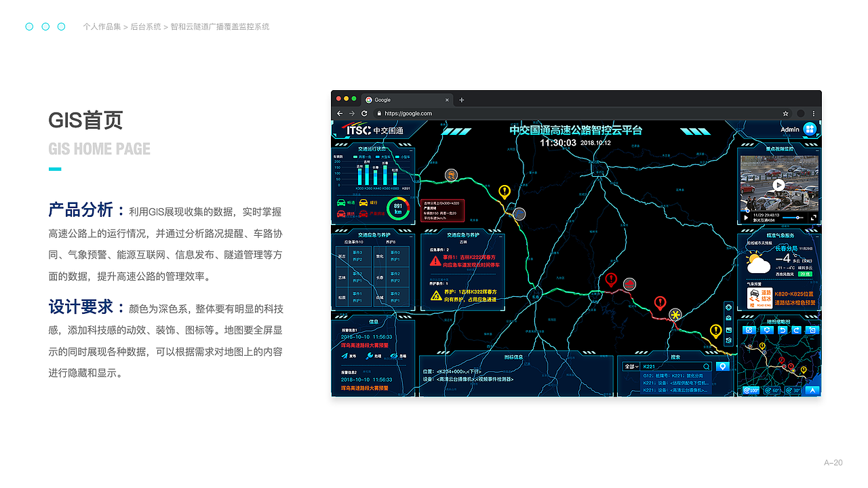Click the north arrow button on the mini map
Viewport: 868px width, 488px height.
point(812,390)
